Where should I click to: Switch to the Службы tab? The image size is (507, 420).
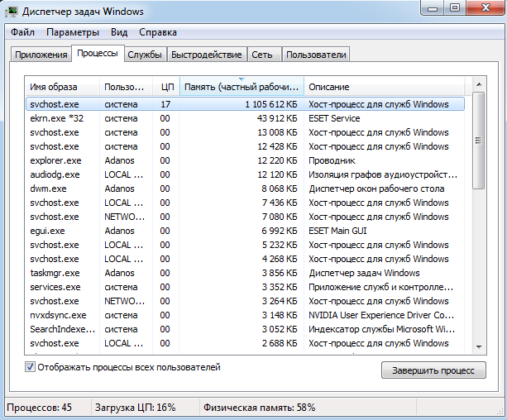click(x=144, y=55)
